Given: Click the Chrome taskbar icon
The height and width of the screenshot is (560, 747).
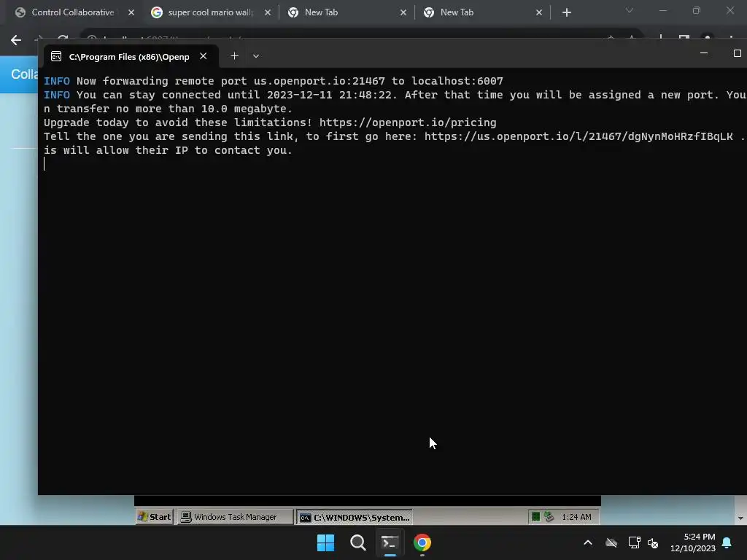Looking at the screenshot, I should [422, 542].
